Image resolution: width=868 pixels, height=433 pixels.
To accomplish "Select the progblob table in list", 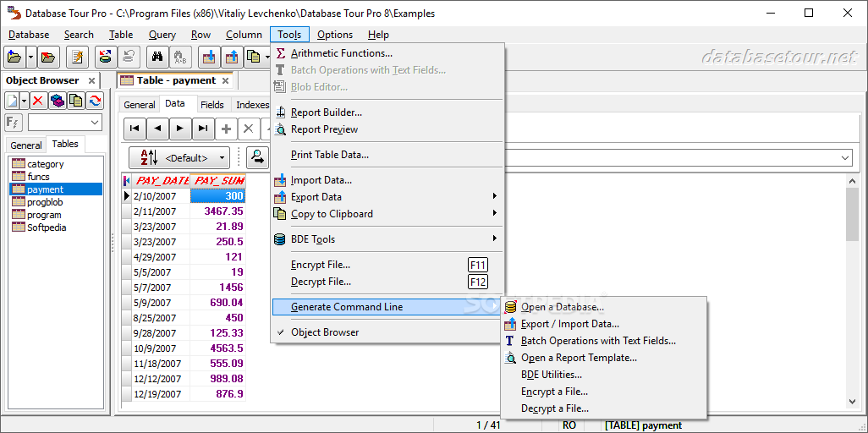I will (45, 202).
